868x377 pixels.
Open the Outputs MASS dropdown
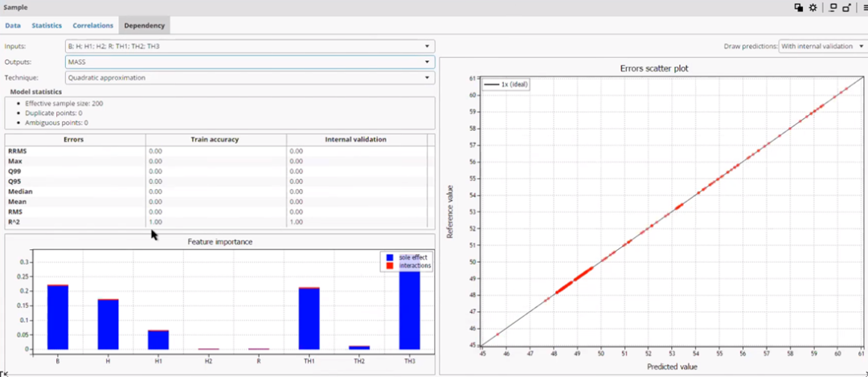[250, 62]
